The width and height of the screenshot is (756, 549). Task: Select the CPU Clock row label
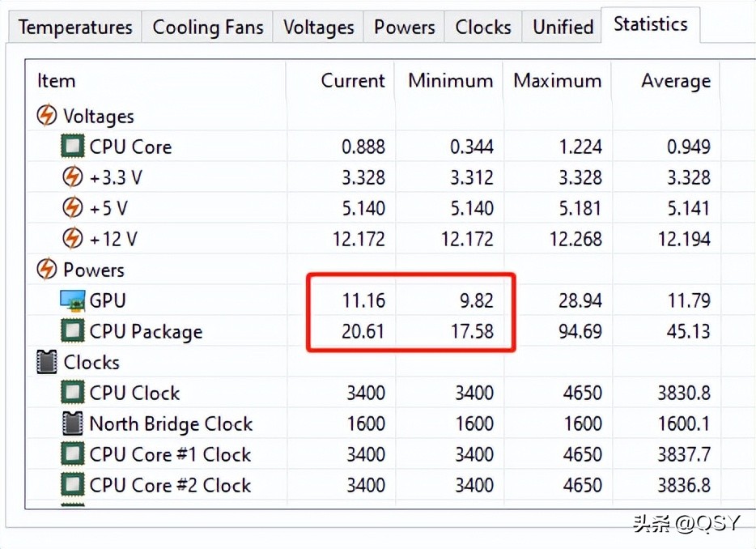pos(134,393)
